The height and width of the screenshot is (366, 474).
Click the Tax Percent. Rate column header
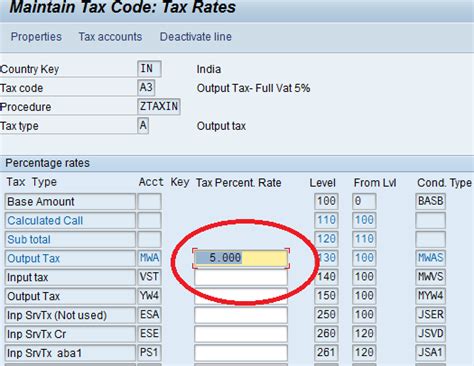point(238,183)
